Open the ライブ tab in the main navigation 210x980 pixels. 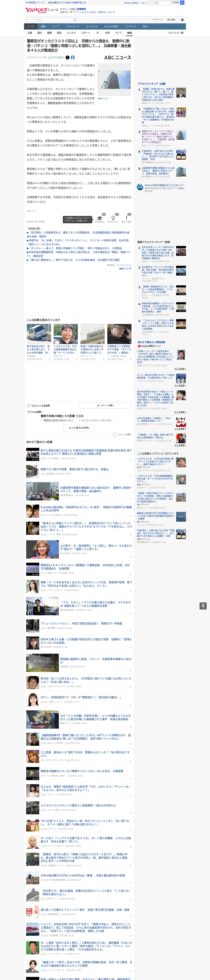(x=56, y=27)
